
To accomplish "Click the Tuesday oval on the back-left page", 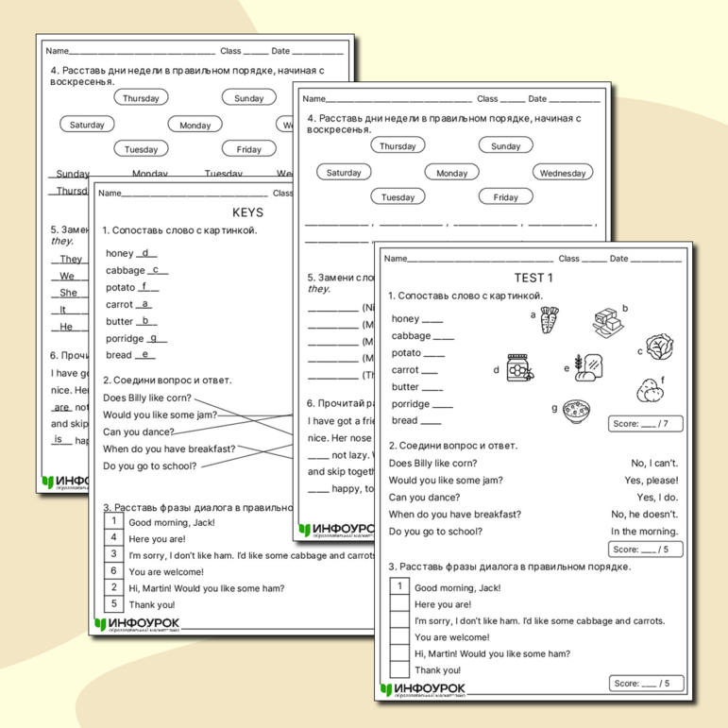I will (x=141, y=148).
